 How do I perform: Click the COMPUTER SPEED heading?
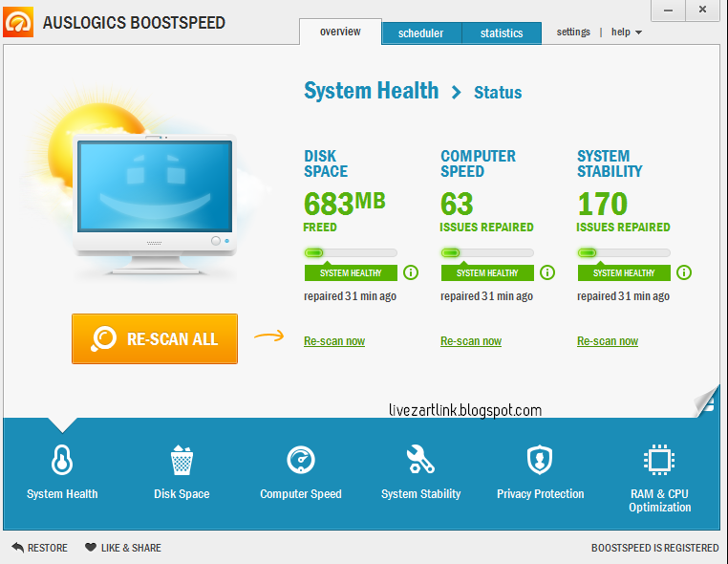point(478,163)
